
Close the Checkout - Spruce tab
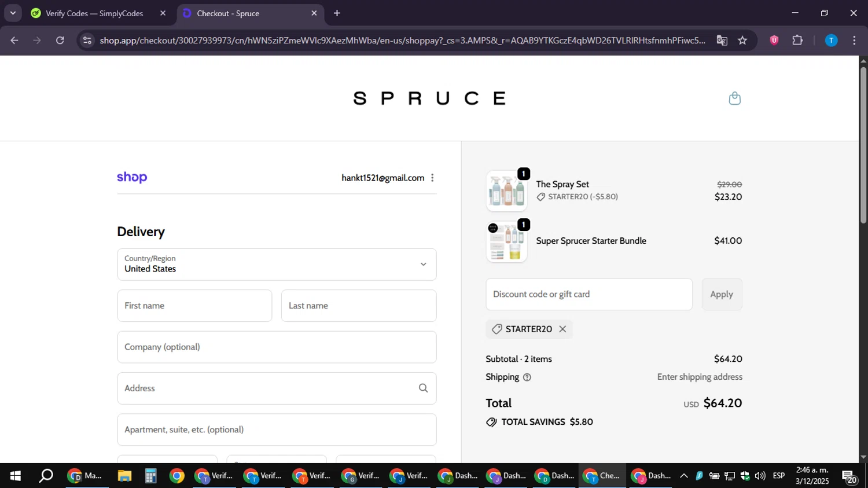314,13
